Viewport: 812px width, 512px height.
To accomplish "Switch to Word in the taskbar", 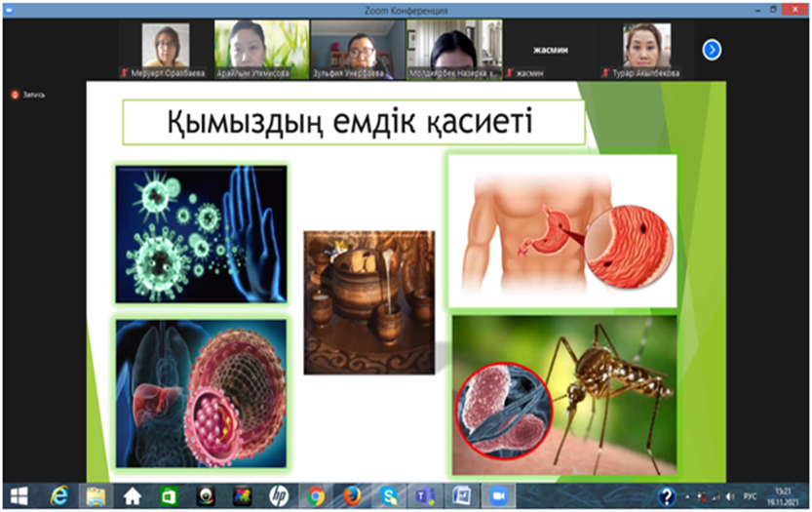I will pos(462,495).
